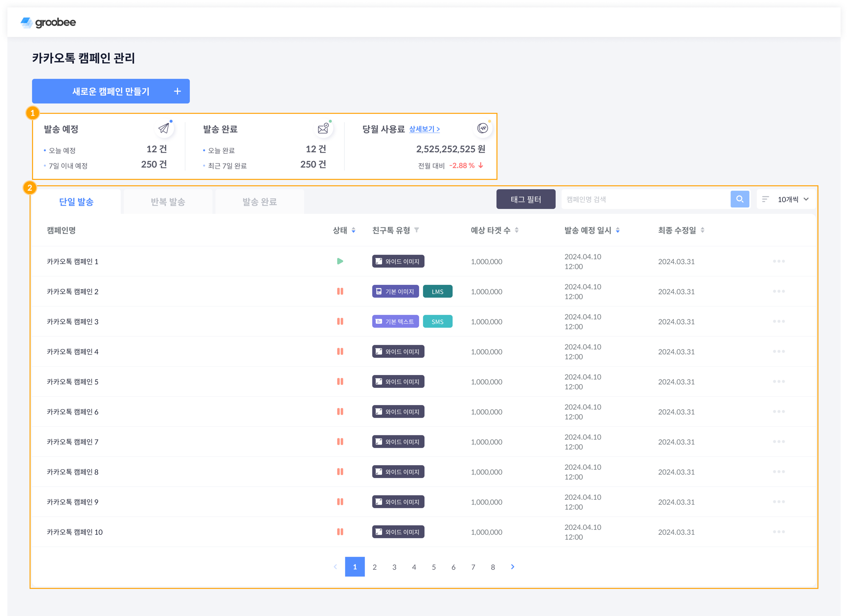Toggle the pause status of 카카오톡 캠페인 2
Image resolution: width=848 pixels, height=616 pixels.
point(340,291)
